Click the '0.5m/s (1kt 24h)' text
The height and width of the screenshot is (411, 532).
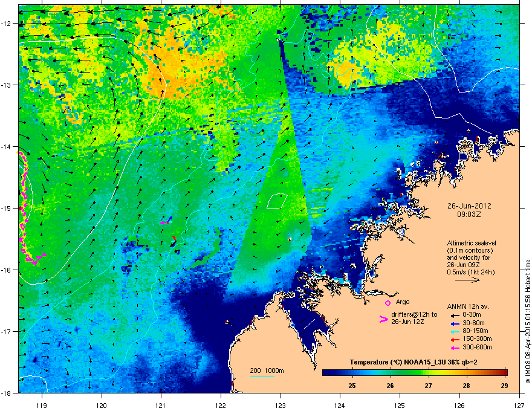coord(470,272)
